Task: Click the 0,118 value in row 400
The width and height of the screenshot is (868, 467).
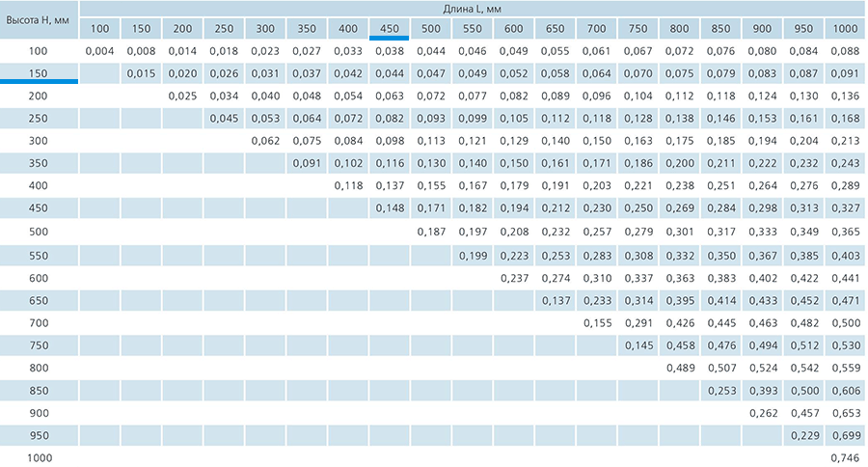Action: (348, 185)
